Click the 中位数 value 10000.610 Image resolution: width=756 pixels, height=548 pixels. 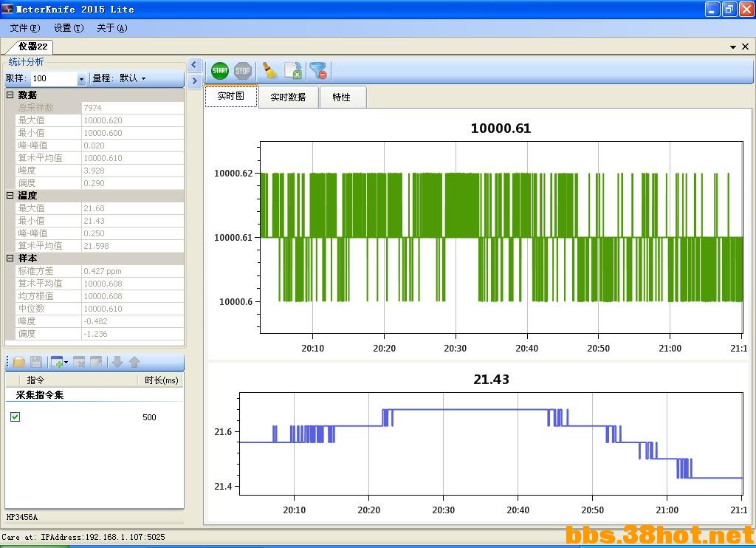[x=133, y=308]
